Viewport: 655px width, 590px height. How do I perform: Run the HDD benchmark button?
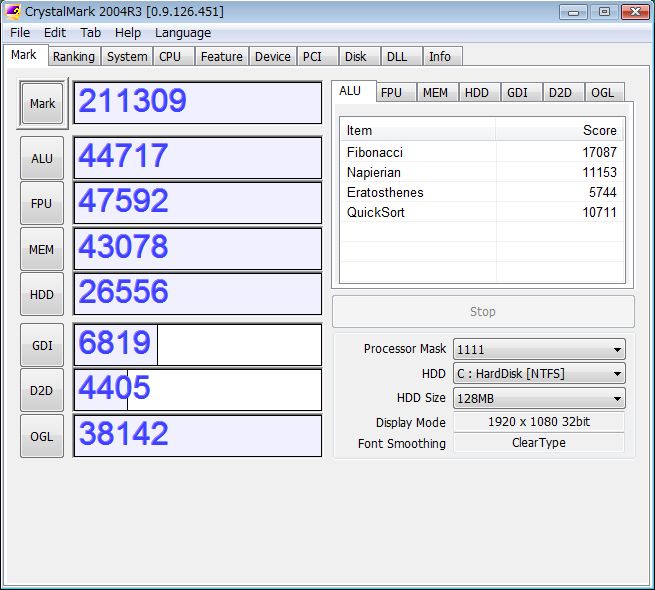click(42, 294)
